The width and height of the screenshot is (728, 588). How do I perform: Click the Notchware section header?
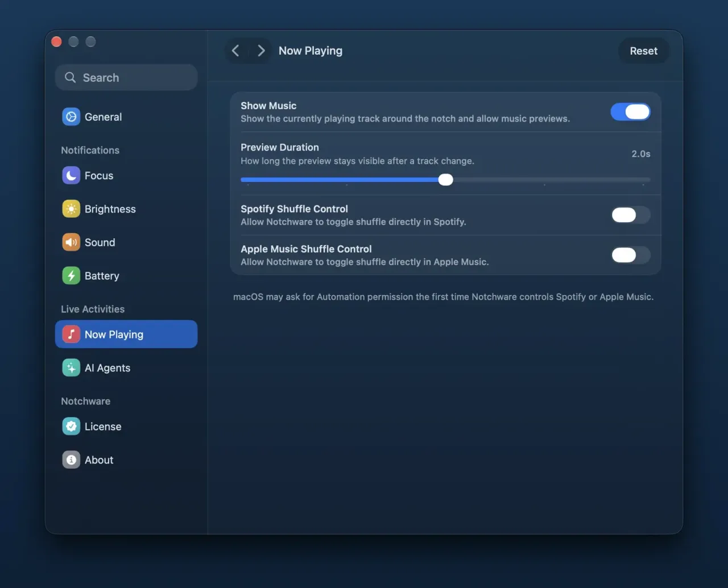(85, 401)
